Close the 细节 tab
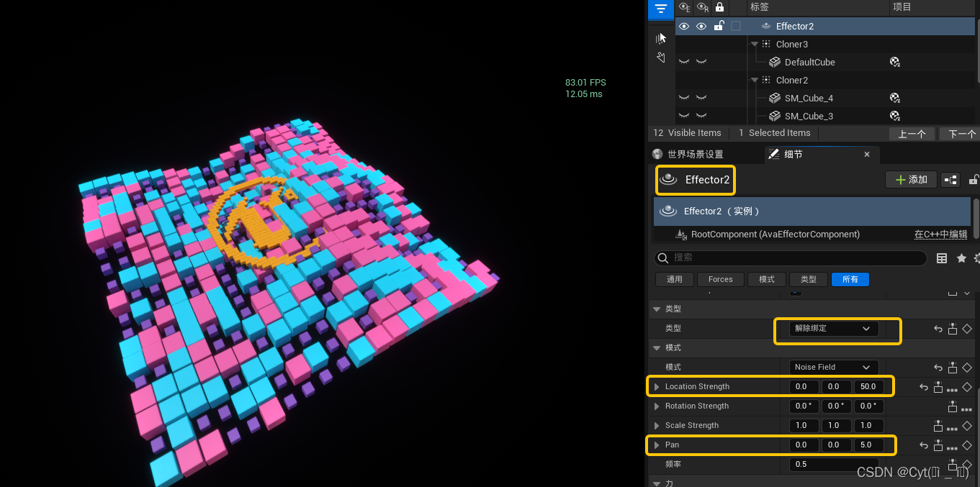The width and height of the screenshot is (980, 487). (x=867, y=154)
